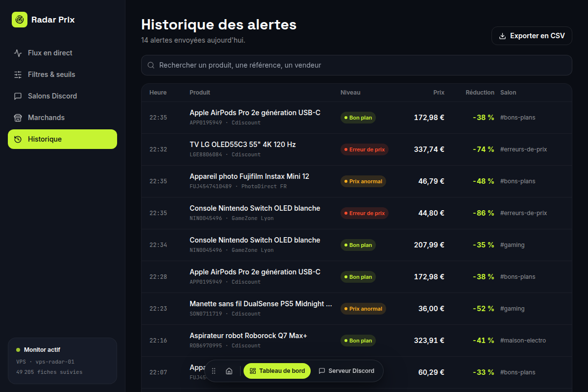588x392 pixels.
Task: Open the Appareil photo Fujifilm Instax Mini 12 row
Action: click(x=357, y=181)
